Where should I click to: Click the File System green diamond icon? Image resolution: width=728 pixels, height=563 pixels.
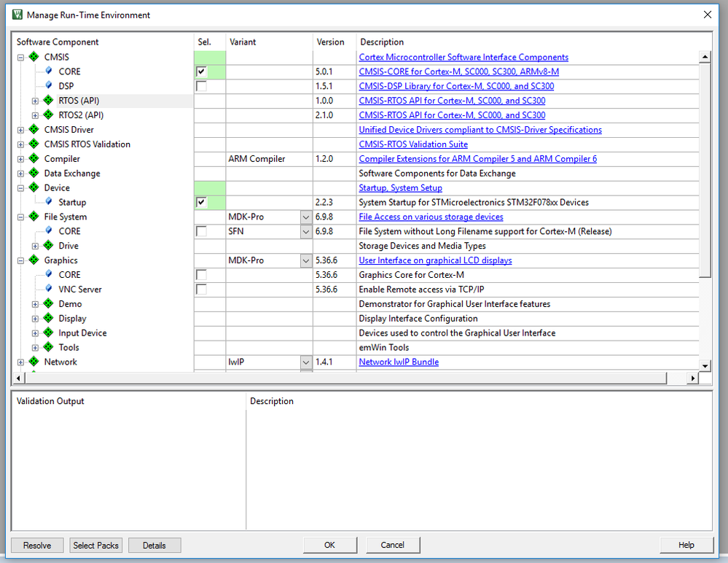pyautogui.click(x=34, y=217)
